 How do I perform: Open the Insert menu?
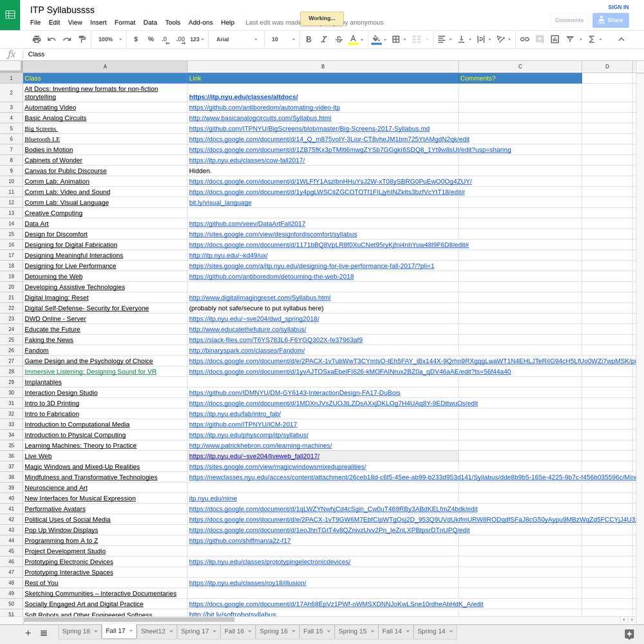98,23
